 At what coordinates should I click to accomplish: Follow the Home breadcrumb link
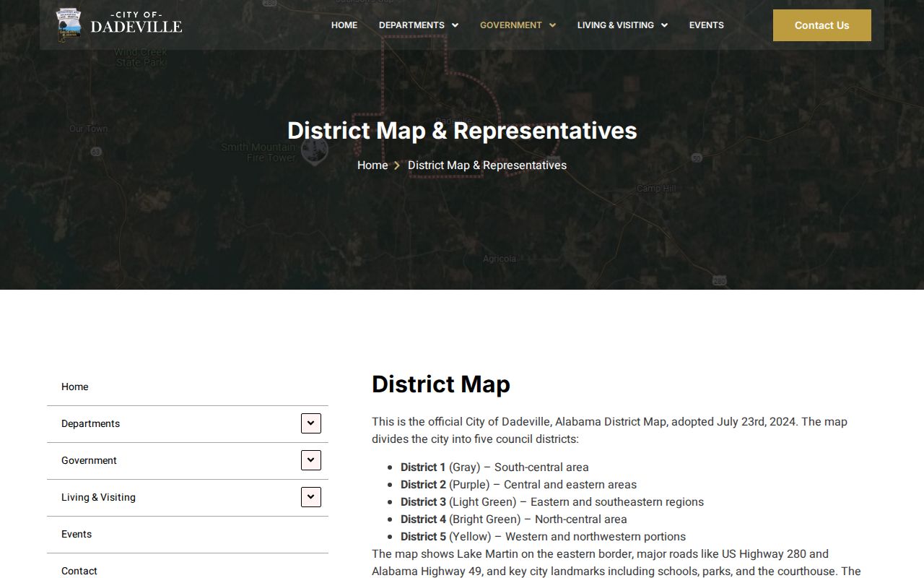click(x=372, y=165)
